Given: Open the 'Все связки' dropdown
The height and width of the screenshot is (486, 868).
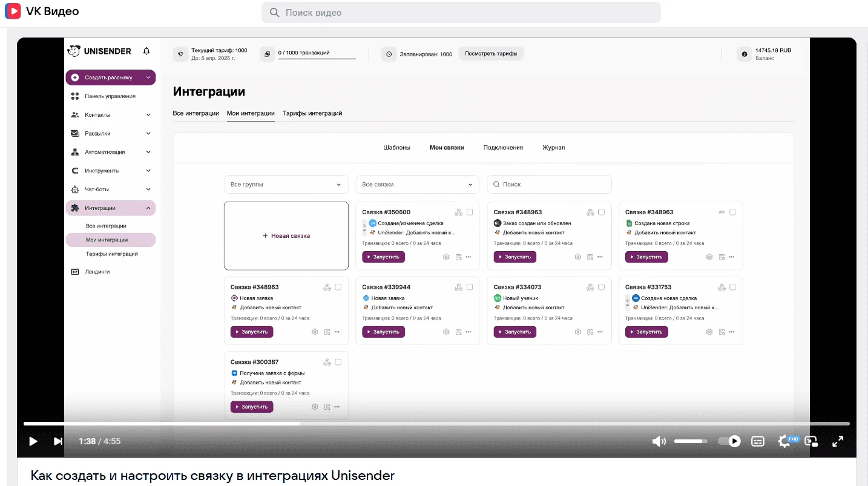Looking at the screenshot, I should [x=418, y=185].
